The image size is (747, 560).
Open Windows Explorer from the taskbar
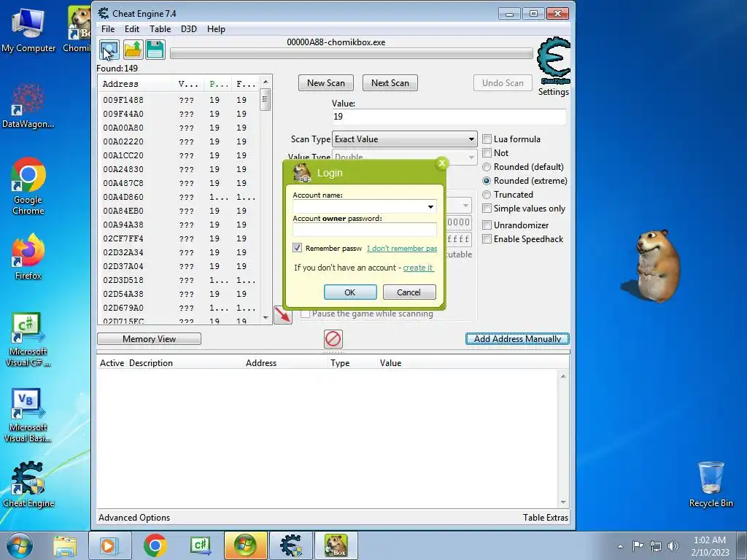coord(65,545)
